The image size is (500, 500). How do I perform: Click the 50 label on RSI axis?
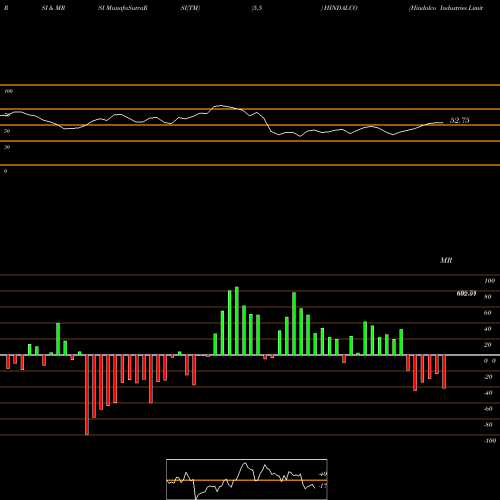pos(7,131)
